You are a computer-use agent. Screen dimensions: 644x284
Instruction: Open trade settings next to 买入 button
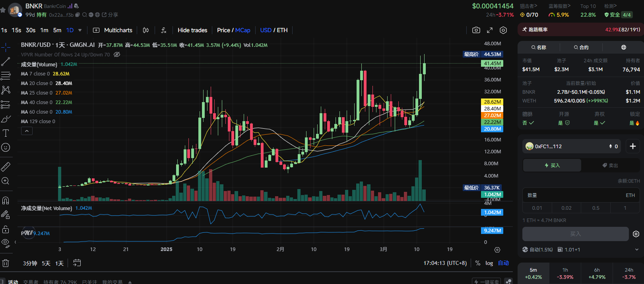pyautogui.click(x=636, y=234)
